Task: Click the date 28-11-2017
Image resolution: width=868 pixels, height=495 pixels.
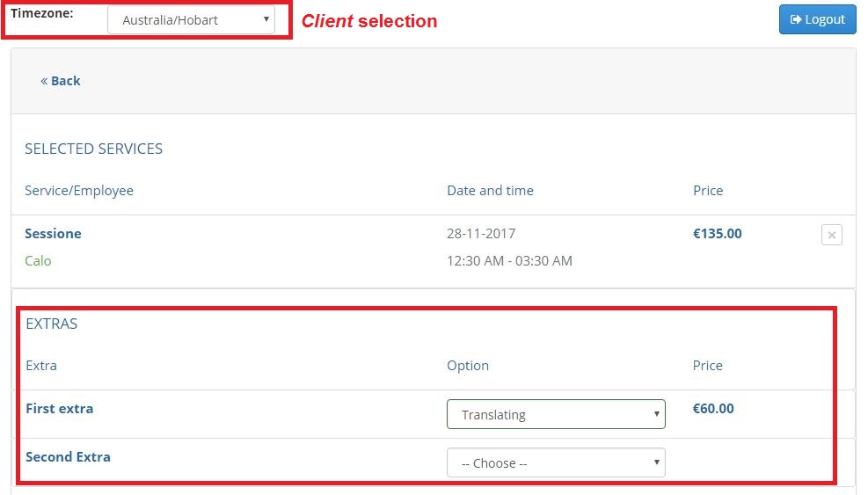Action: tap(481, 234)
